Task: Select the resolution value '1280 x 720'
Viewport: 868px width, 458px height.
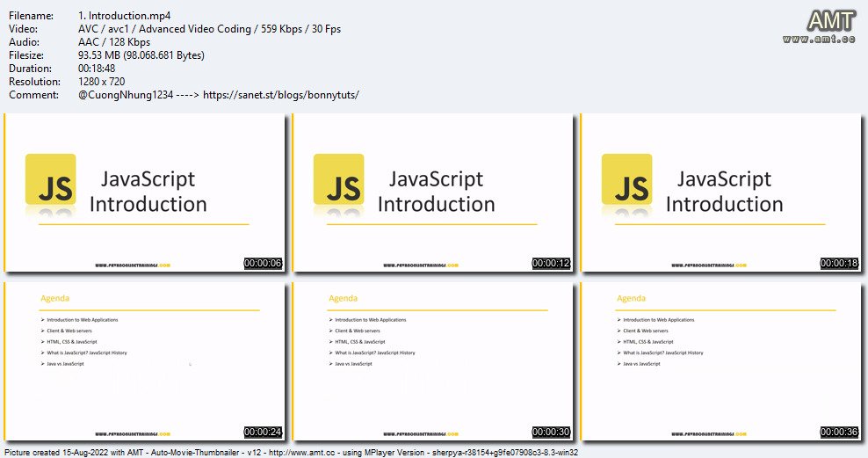Action: [101, 82]
